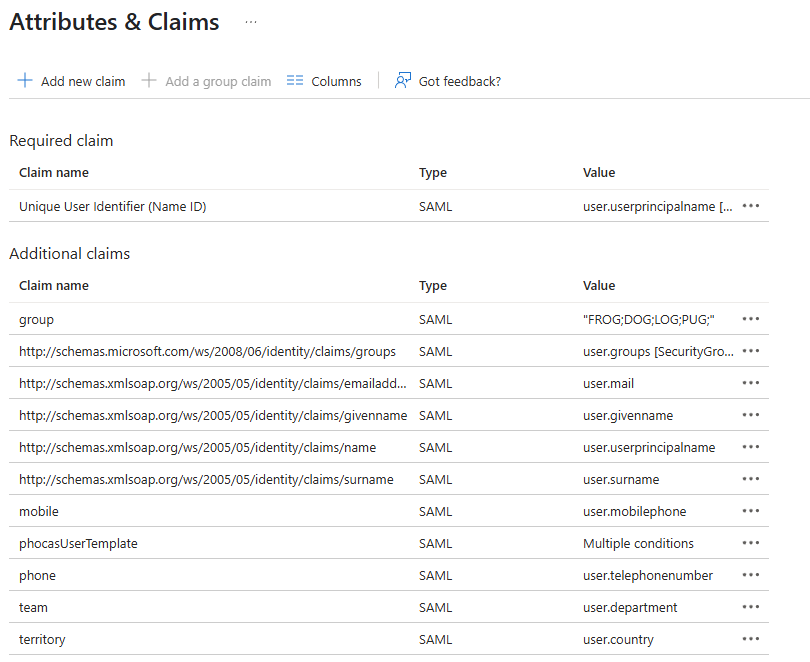Click the plus icon for Add new claim
Viewport: 810px width, 662px height.
[25, 81]
